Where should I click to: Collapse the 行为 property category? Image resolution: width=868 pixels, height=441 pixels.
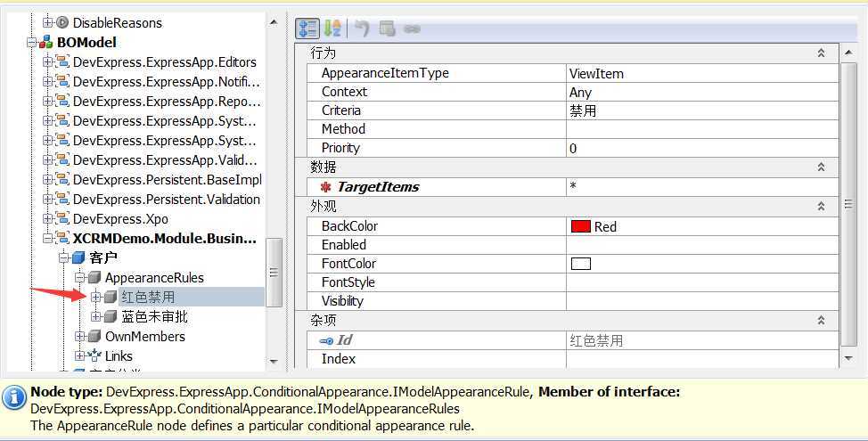tap(821, 53)
